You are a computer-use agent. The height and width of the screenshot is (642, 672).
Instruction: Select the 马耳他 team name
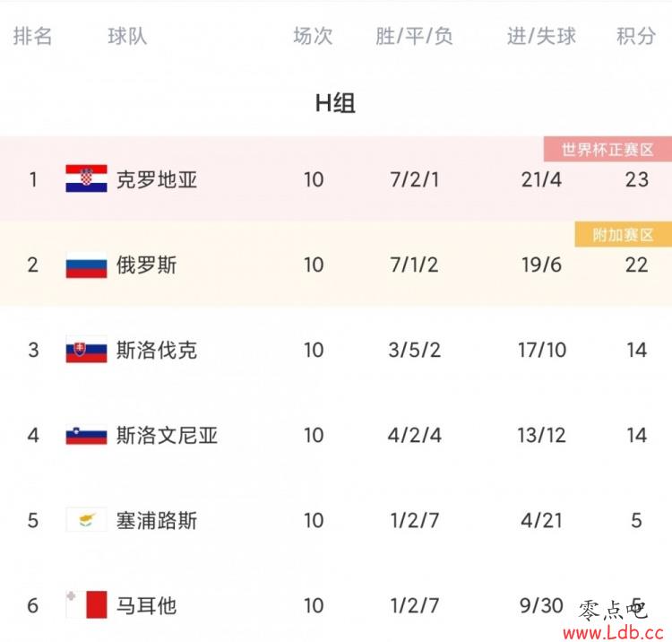(x=146, y=605)
